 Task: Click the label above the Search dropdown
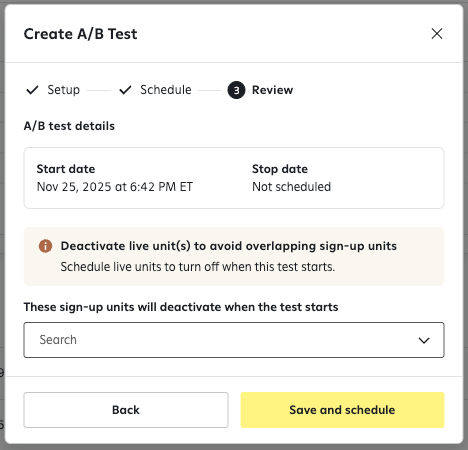point(181,307)
